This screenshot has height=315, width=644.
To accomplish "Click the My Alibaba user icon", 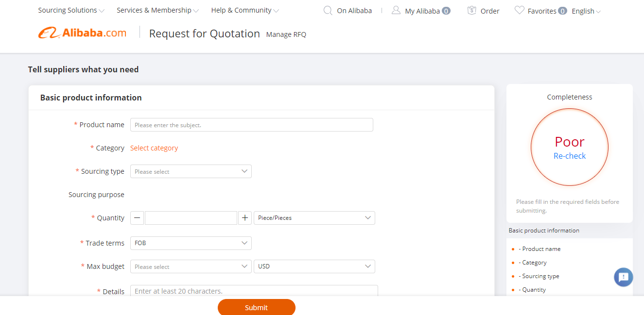I will click(396, 10).
